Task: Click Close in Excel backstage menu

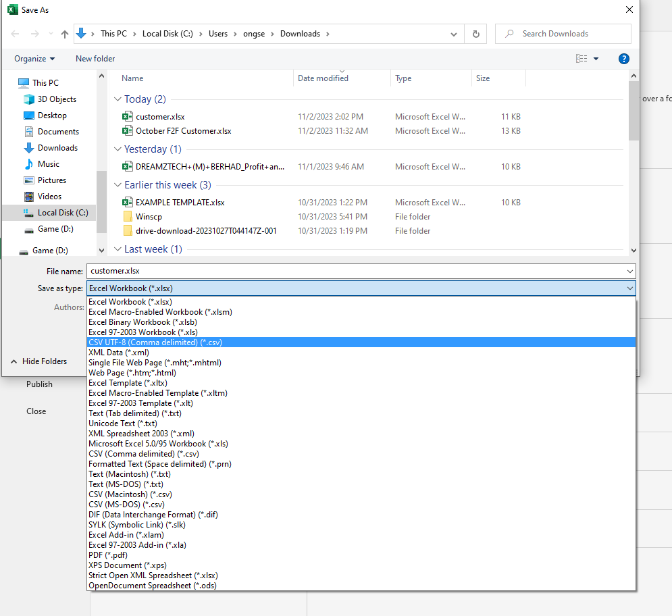Action: point(36,411)
